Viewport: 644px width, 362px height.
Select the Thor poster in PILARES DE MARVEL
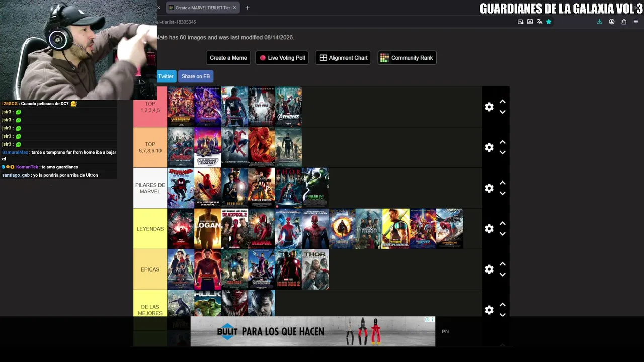coord(289,188)
